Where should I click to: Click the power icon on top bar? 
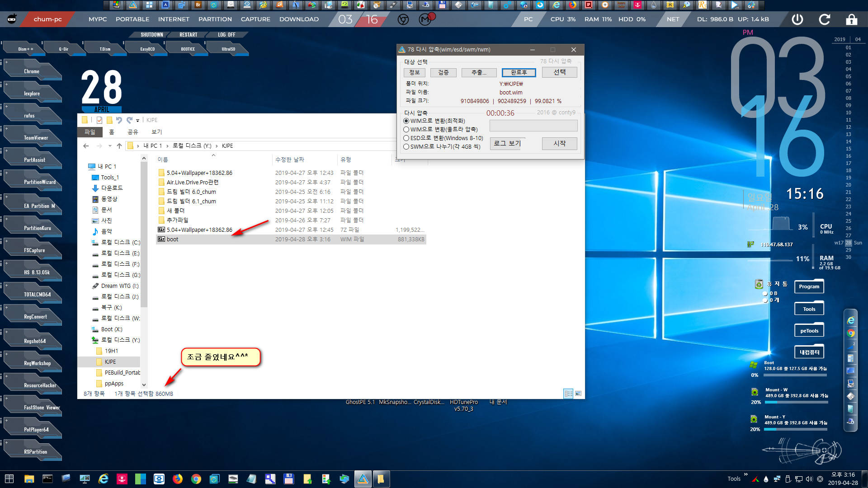[797, 19]
